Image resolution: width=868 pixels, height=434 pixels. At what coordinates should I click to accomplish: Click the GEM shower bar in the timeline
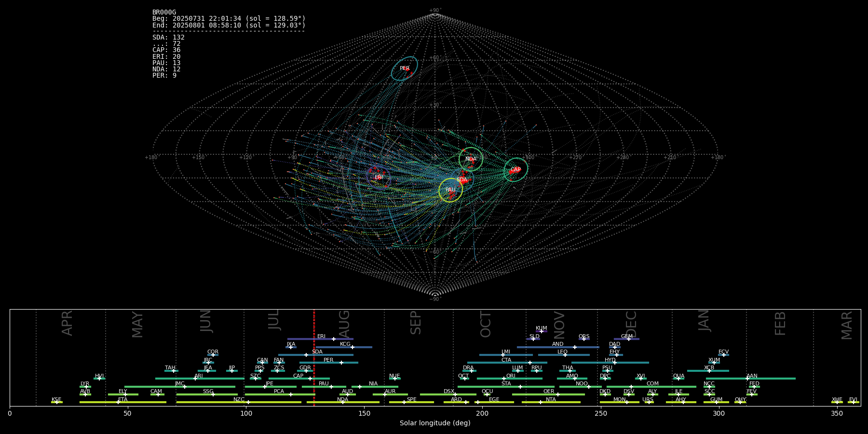pos(626,339)
